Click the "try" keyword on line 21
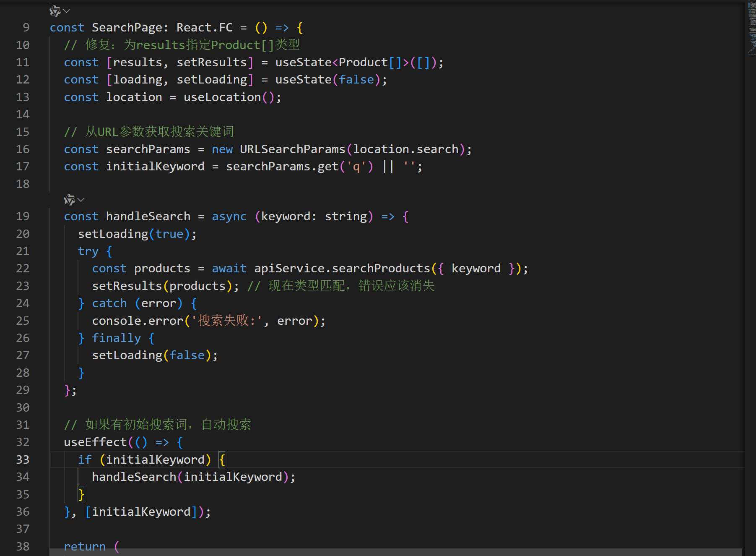 88,251
